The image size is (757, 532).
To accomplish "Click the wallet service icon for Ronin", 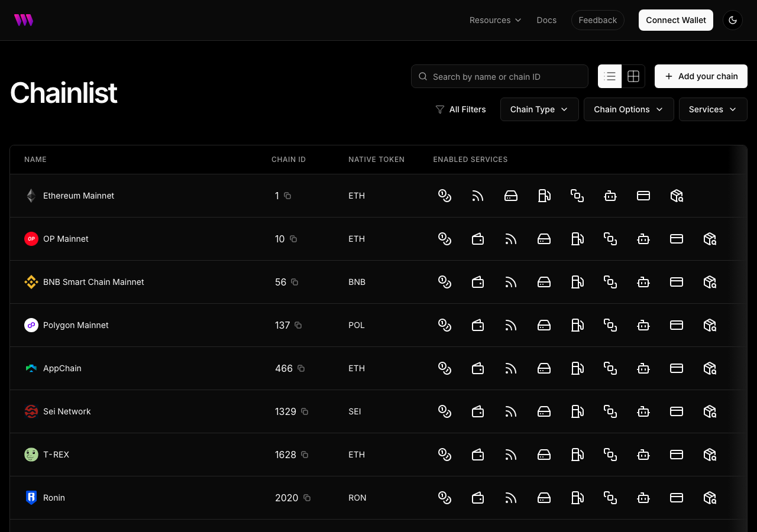I will click(x=478, y=498).
